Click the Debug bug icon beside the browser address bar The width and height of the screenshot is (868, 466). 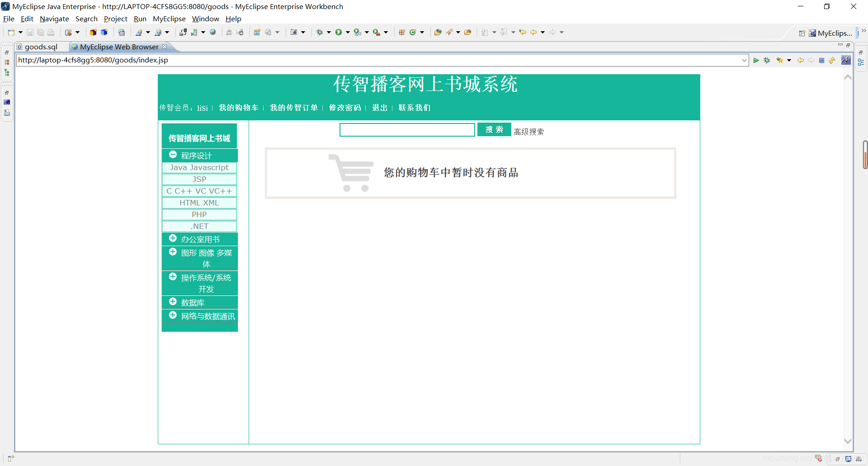point(767,60)
